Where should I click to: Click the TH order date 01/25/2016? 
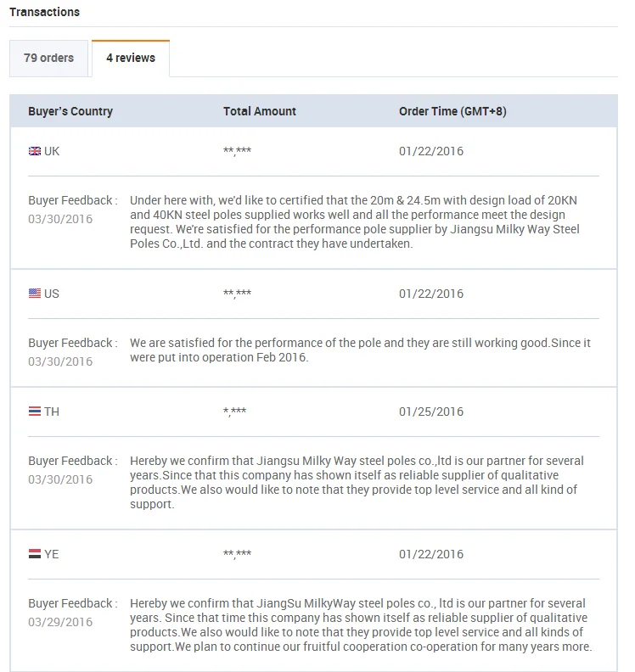(x=431, y=412)
